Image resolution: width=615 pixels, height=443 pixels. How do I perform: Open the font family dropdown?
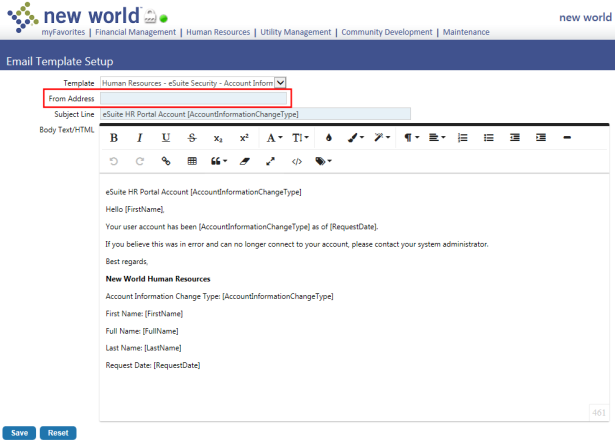tap(274, 137)
